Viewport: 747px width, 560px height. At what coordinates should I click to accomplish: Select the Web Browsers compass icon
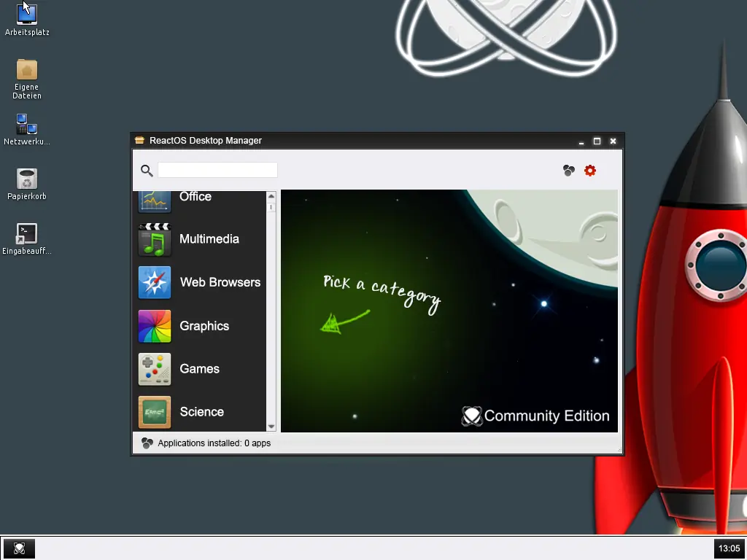pos(155,282)
